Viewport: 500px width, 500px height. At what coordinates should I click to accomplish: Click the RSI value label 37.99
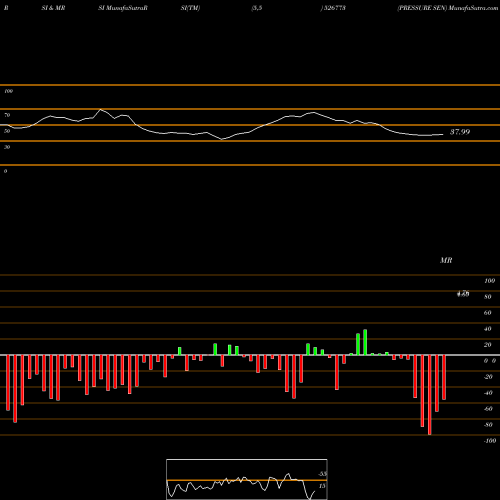coord(460,132)
